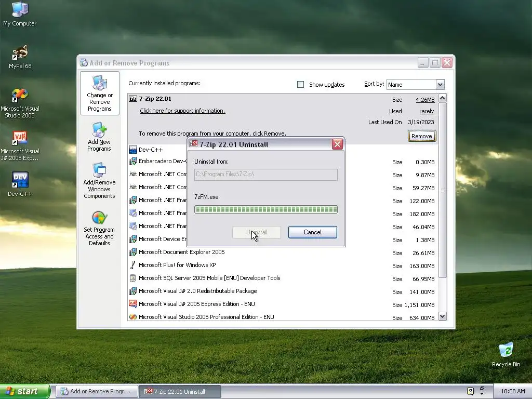The width and height of the screenshot is (532, 399).
Task: Click Add or Remove Programs title bar icon
Action: [84, 63]
